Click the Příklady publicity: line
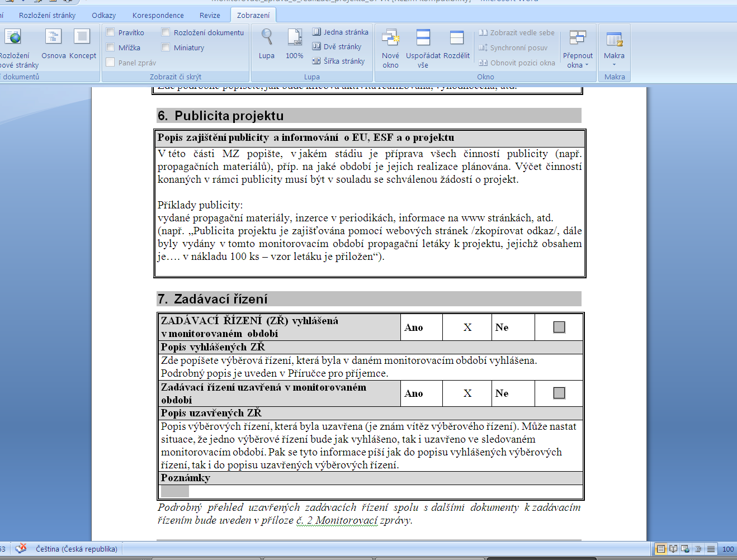Image resolution: width=737 pixels, height=560 pixels. tap(200, 205)
